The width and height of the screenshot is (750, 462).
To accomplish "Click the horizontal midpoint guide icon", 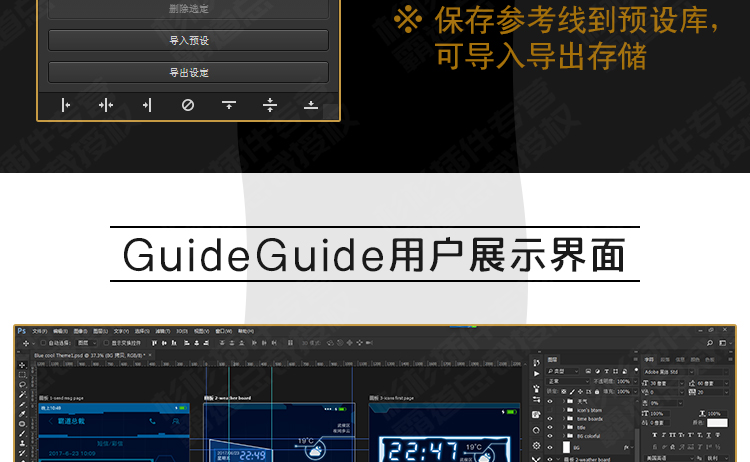I will [x=270, y=105].
